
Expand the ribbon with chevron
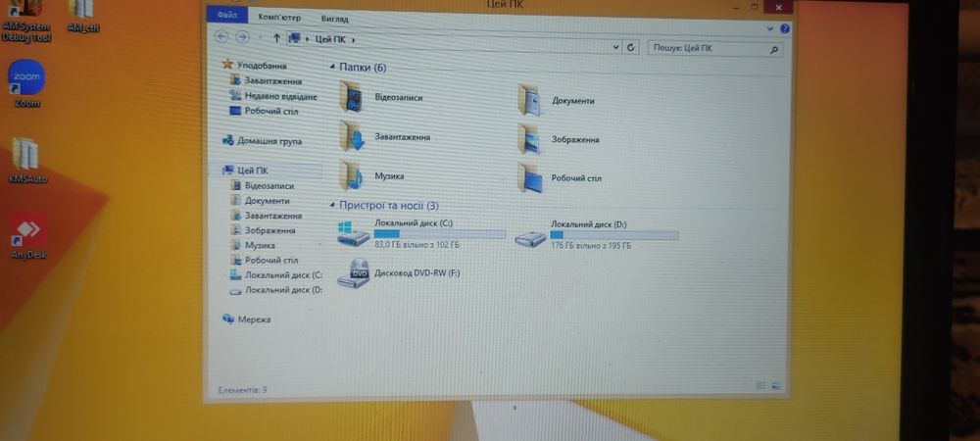pyautogui.click(x=770, y=28)
